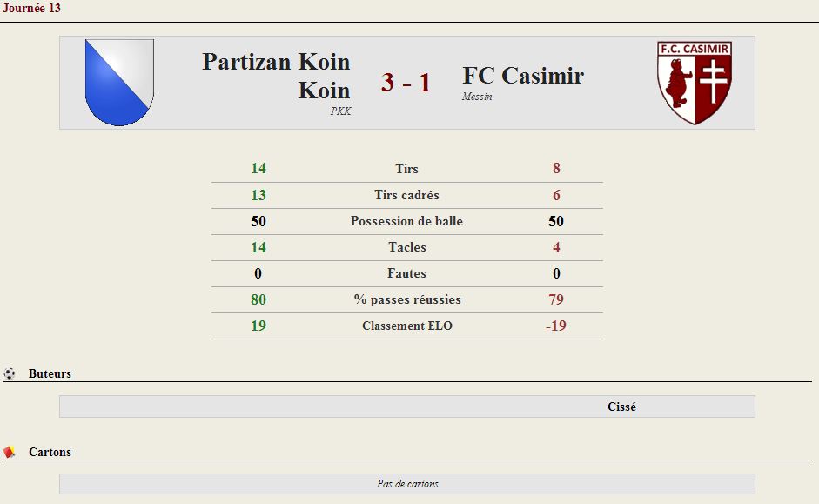Click the % passes réussies label
Viewport: 819px width, 504px height.
pyautogui.click(x=406, y=299)
